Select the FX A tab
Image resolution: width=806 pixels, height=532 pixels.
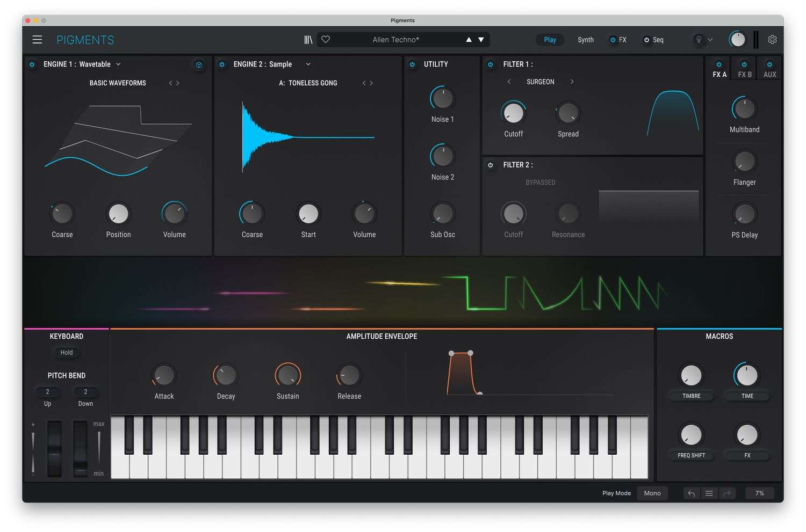tap(719, 75)
